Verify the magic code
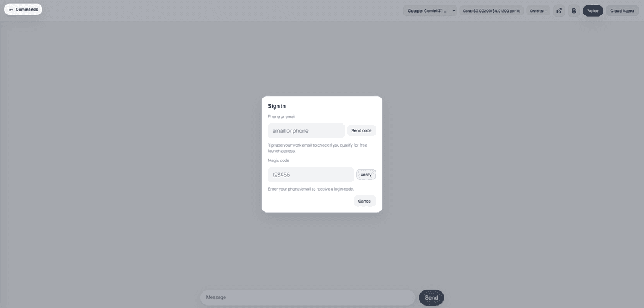 (x=366, y=175)
